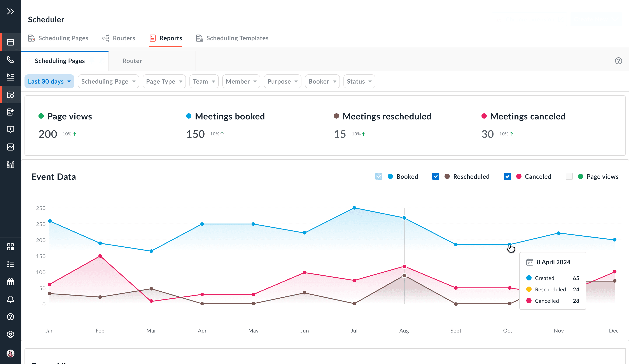Open the settings gear in sidebar
The width and height of the screenshot is (630, 364).
click(10, 334)
